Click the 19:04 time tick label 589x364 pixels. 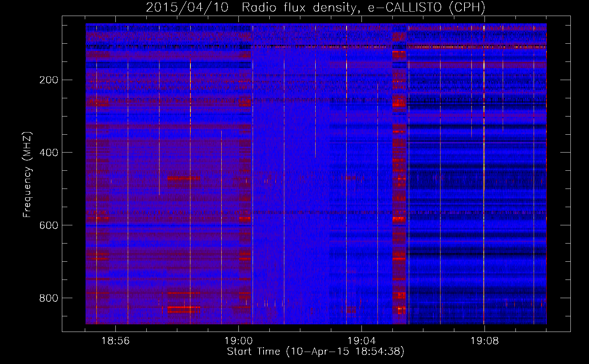coord(361,341)
